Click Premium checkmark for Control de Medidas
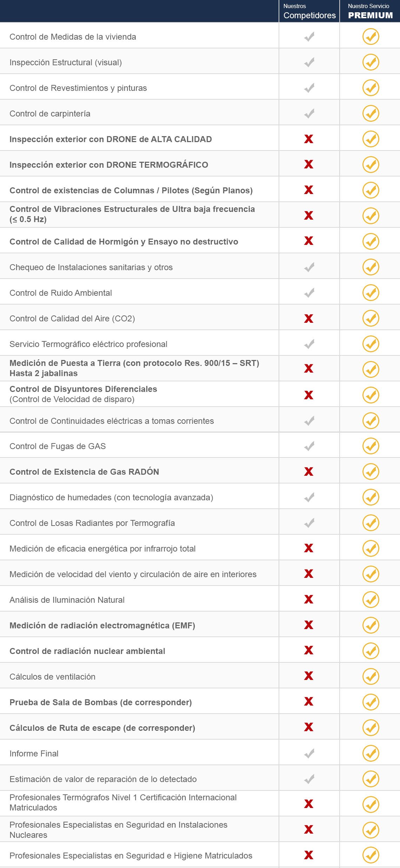This screenshot has height=868, width=400. point(371,36)
